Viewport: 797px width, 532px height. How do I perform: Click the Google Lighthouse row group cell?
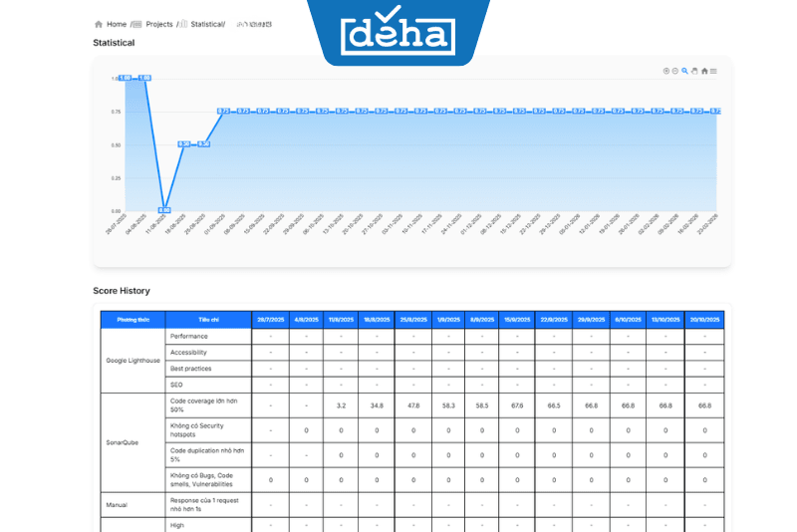[x=133, y=361]
